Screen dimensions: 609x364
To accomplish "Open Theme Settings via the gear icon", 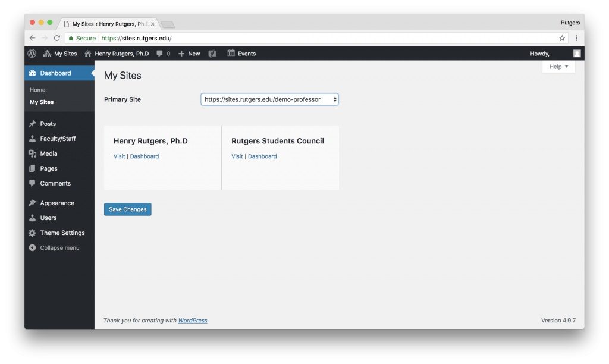I will (33, 233).
